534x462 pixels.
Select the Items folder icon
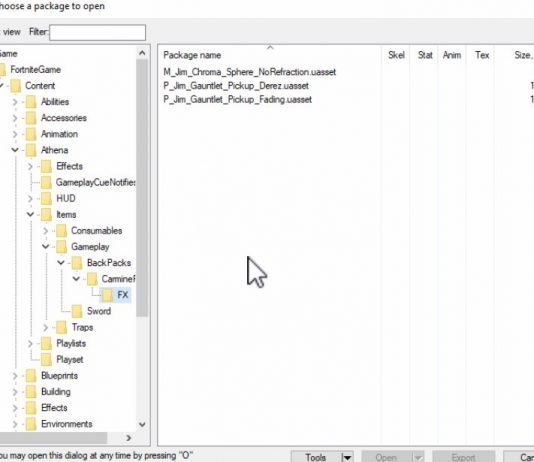46,215
